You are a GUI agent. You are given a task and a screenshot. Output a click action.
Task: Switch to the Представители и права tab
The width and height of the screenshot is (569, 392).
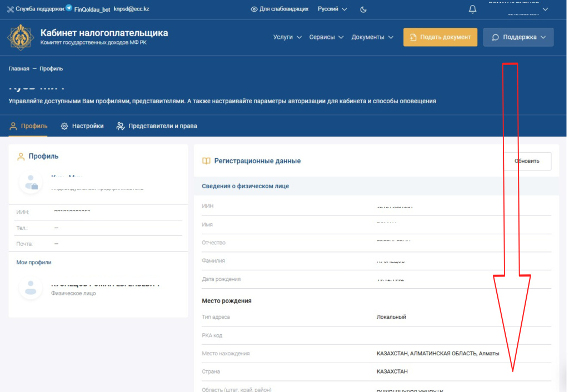click(156, 126)
